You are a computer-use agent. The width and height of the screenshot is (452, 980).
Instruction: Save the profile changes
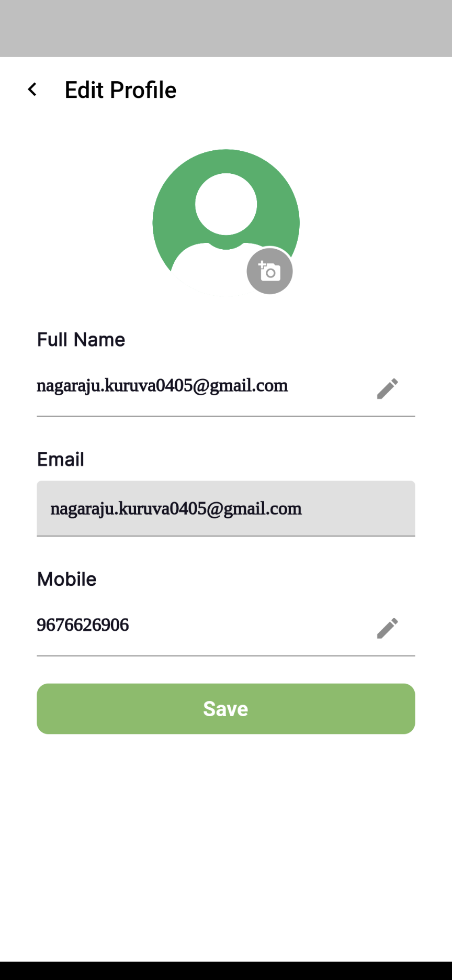click(x=226, y=709)
